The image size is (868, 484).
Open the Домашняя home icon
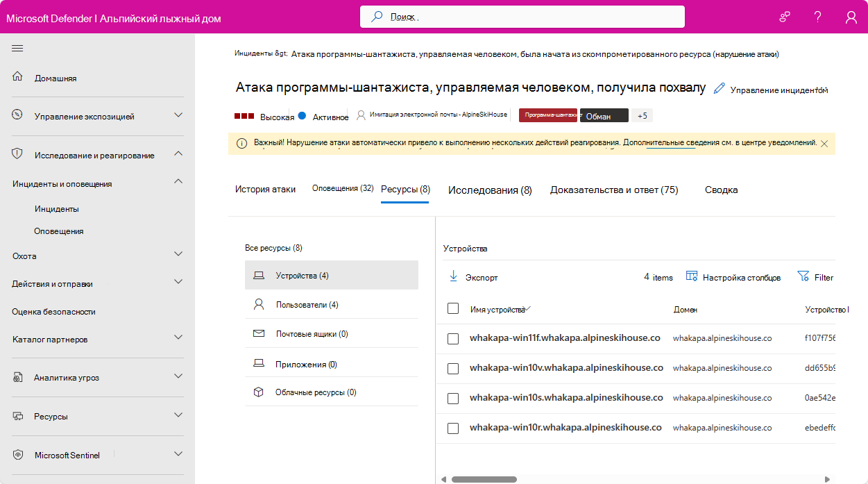point(18,77)
